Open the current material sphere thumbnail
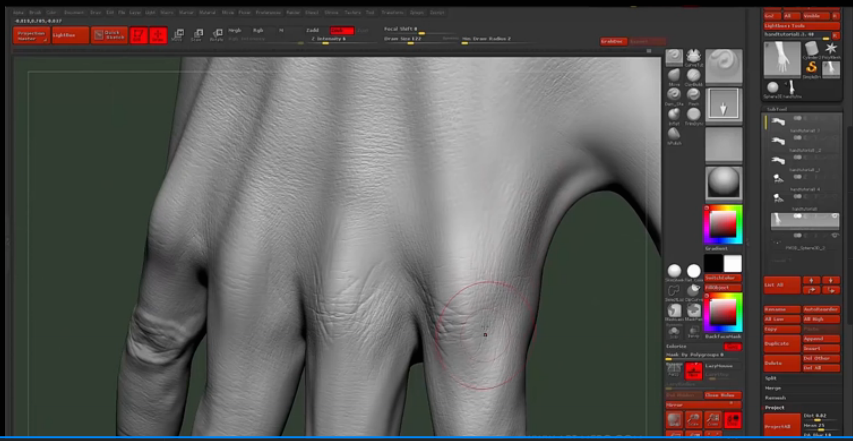Image resolution: width=853 pixels, height=441 pixels. (x=724, y=183)
